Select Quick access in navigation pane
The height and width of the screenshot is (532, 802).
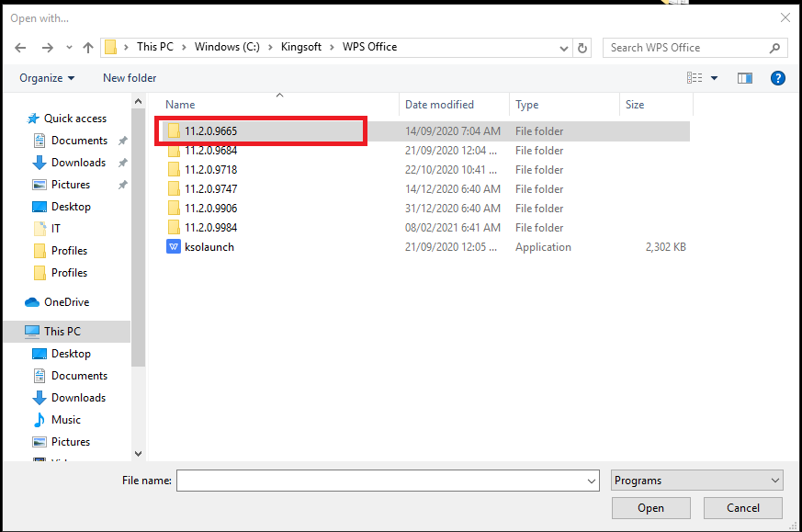(67, 119)
